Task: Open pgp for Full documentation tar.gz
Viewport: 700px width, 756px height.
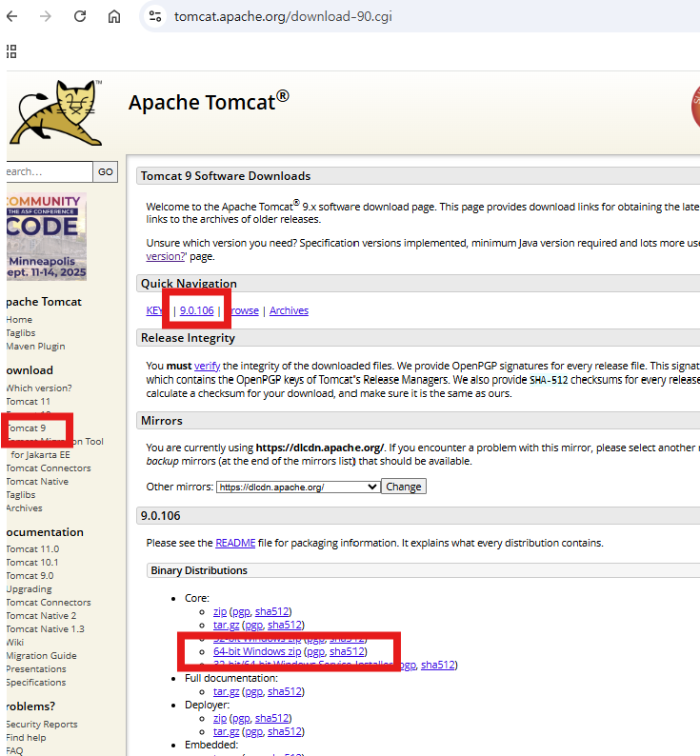Action: point(253,691)
